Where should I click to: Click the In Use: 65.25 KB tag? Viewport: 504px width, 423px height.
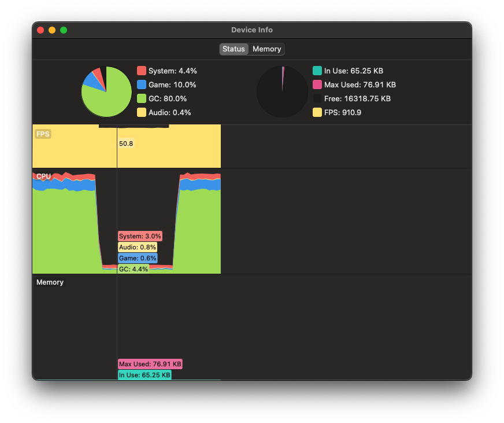144,375
